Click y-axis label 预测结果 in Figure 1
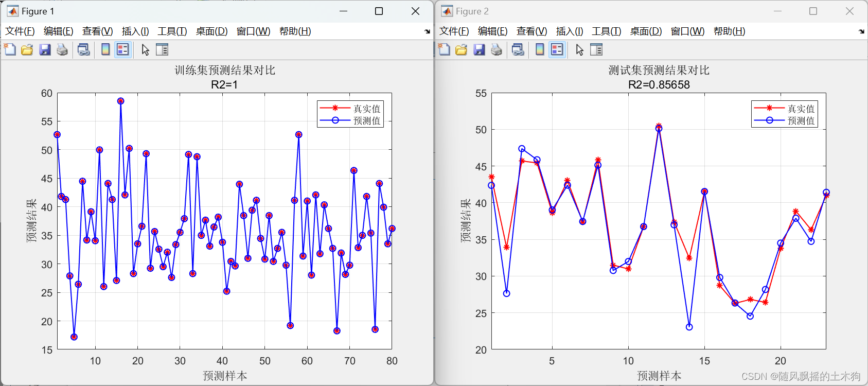Viewport: 868px width, 386px height. pyautogui.click(x=32, y=221)
